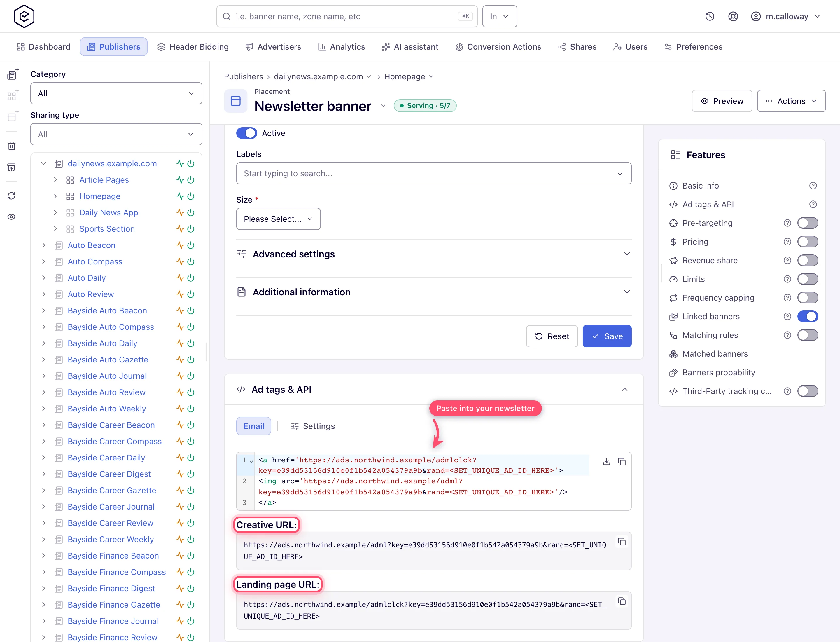This screenshot has width=840, height=642.
Task: Click statistics icon for Auto Beacon row
Action: pyautogui.click(x=180, y=245)
